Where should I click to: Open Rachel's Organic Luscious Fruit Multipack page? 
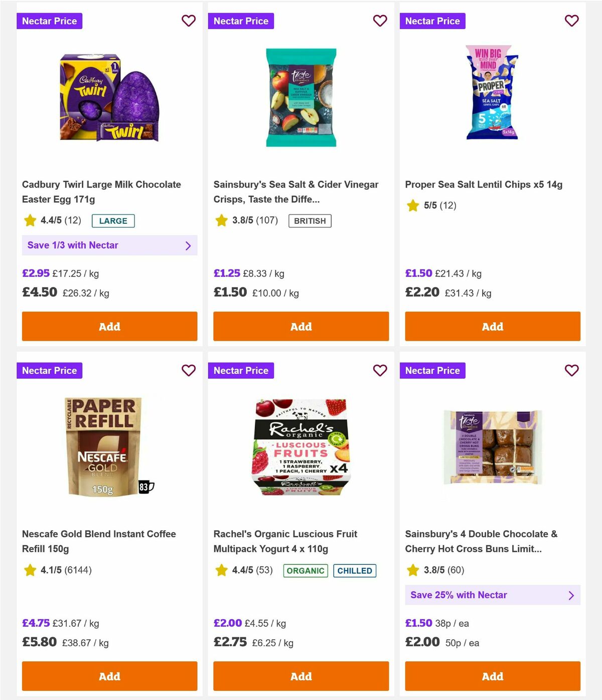coord(285,541)
